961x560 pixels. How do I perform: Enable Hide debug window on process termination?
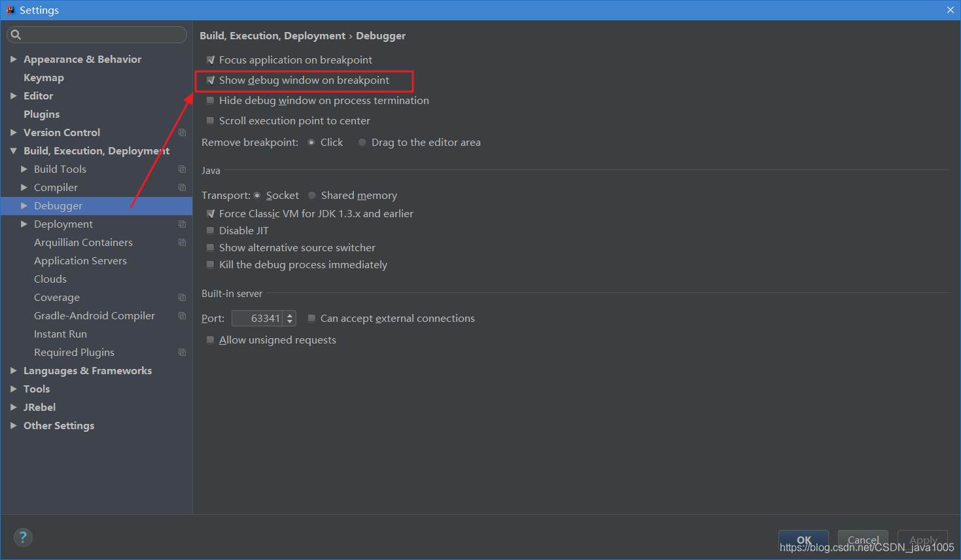pyautogui.click(x=210, y=101)
